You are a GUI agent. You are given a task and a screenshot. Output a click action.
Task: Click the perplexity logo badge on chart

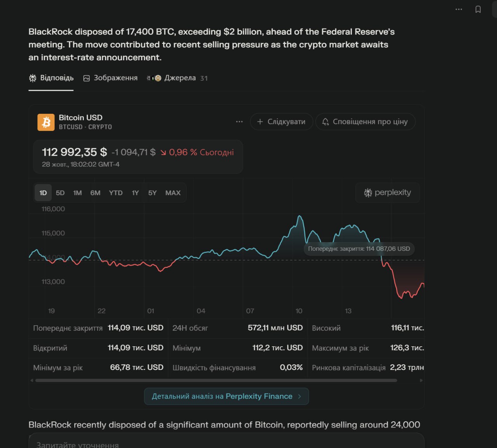pos(388,193)
